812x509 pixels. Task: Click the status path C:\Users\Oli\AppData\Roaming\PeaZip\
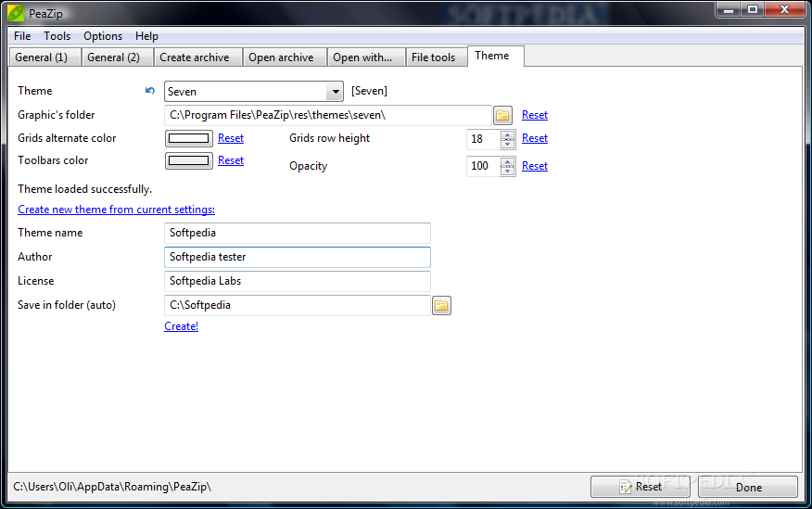(112, 487)
